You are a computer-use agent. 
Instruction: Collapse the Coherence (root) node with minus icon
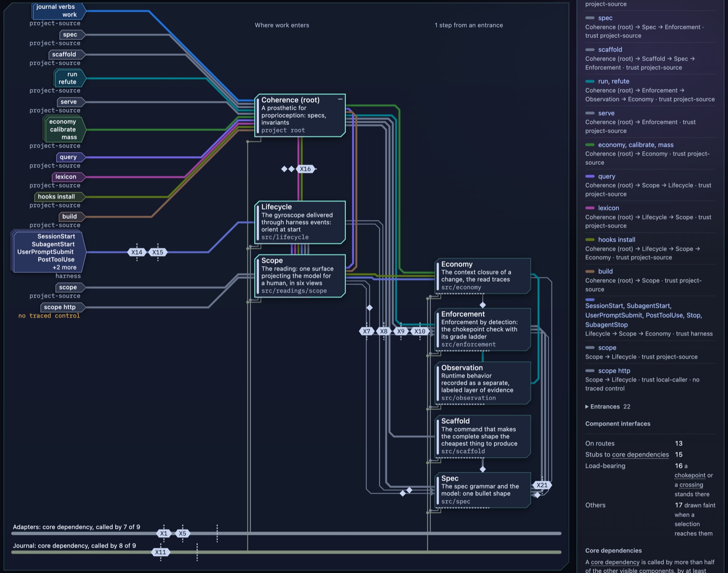[340, 99]
